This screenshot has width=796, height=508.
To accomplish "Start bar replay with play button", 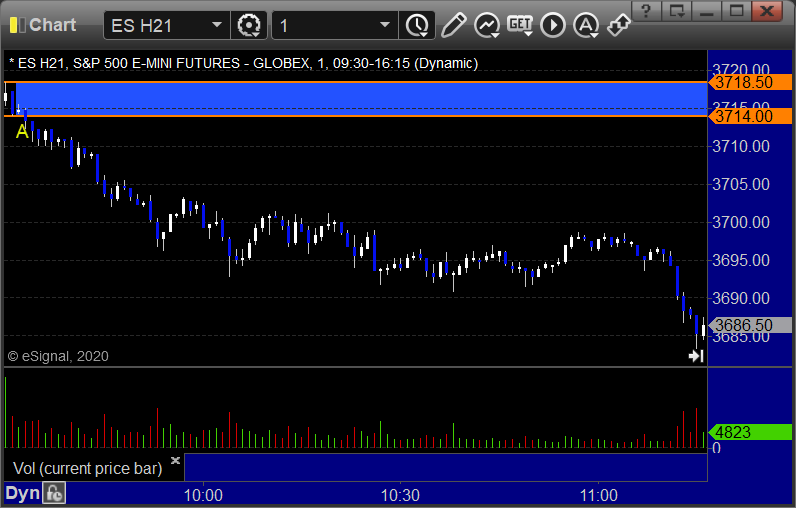I will click(x=553, y=25).
